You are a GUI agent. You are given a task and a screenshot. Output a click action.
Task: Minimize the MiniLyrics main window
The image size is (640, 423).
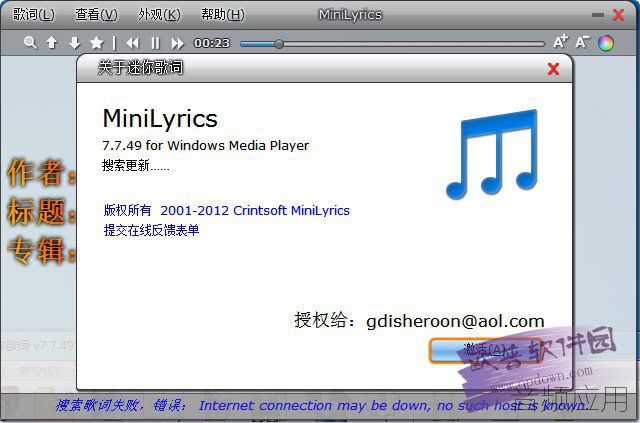click(x=598, y=15)
